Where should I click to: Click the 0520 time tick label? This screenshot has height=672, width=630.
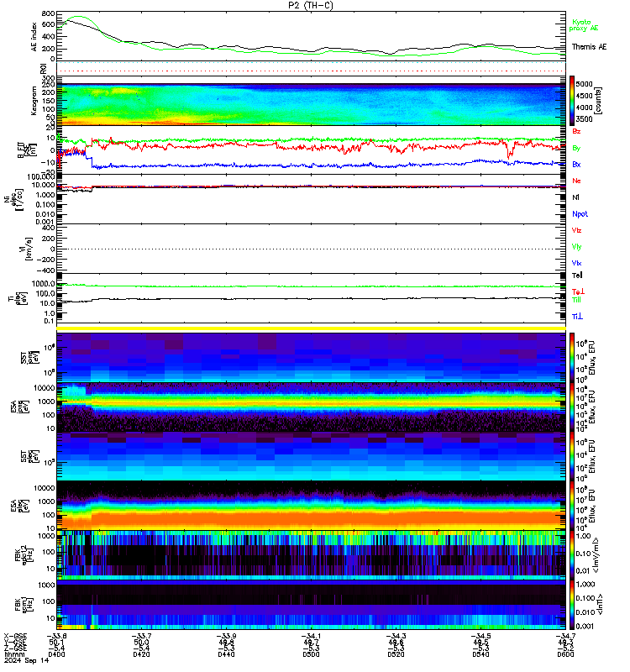pyautogui.click(x=396, y=654)
